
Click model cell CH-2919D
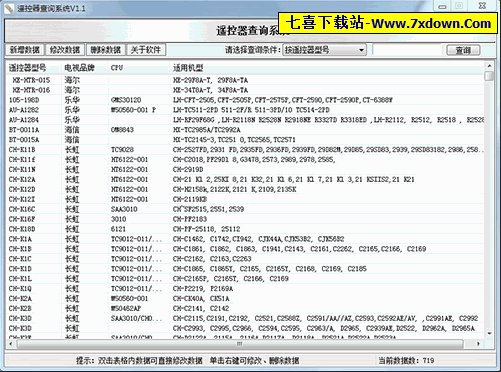click(188, 169)
